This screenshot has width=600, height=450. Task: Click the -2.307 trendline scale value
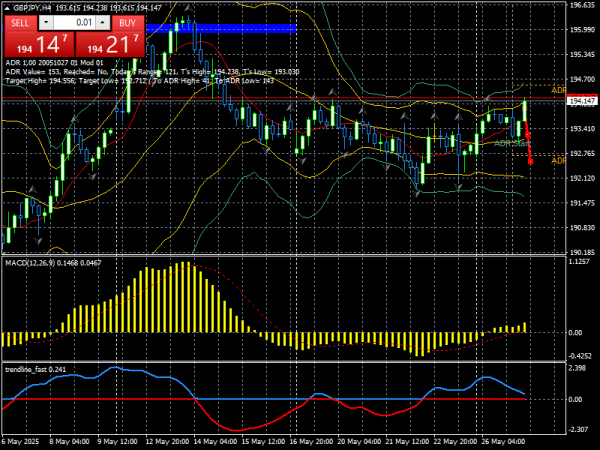pos(579,429)
